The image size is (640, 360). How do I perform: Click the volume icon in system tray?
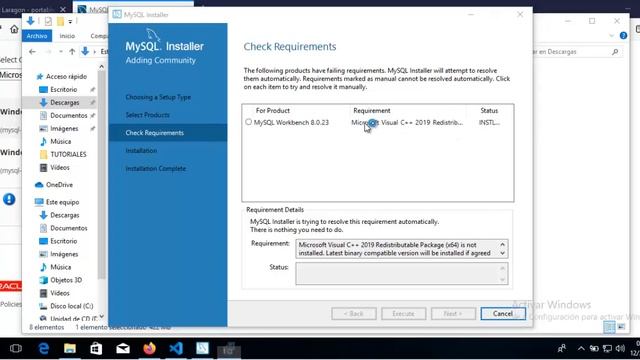(620, 349)
